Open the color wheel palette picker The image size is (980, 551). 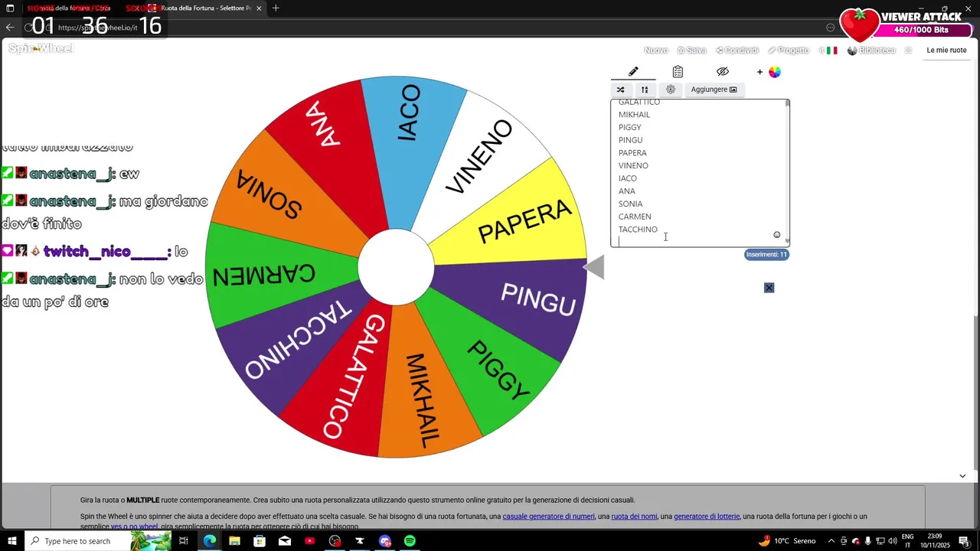tap(774, 72)
